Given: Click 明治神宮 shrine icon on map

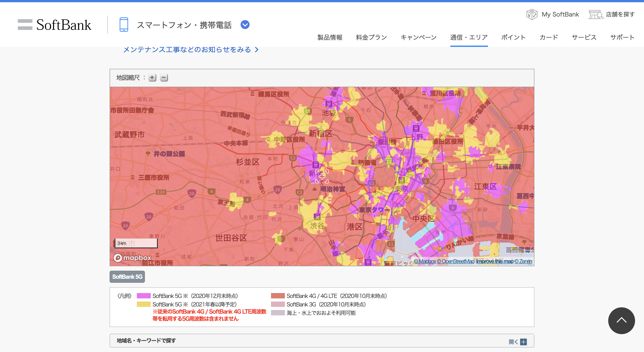Looking at the screenshot, I should pos(314,189).
